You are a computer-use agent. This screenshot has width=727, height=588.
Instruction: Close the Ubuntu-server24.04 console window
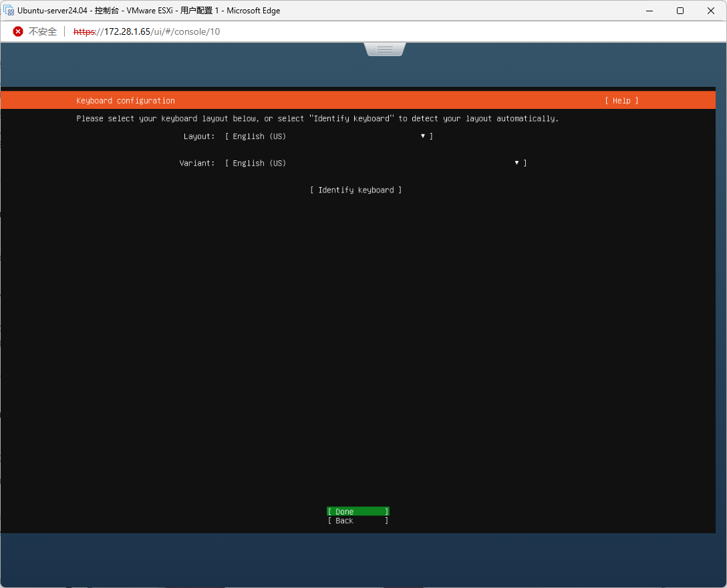[710, 11]
